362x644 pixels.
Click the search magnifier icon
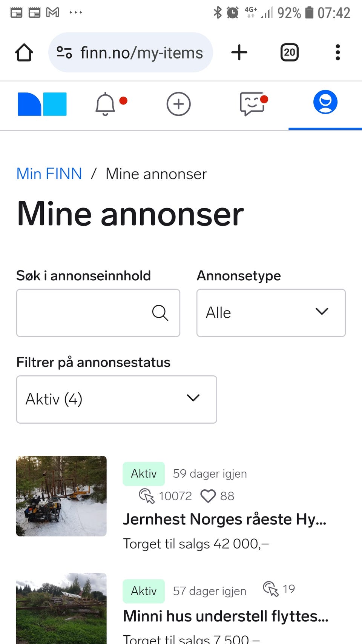pyautogui.click(x=160, y=313)
